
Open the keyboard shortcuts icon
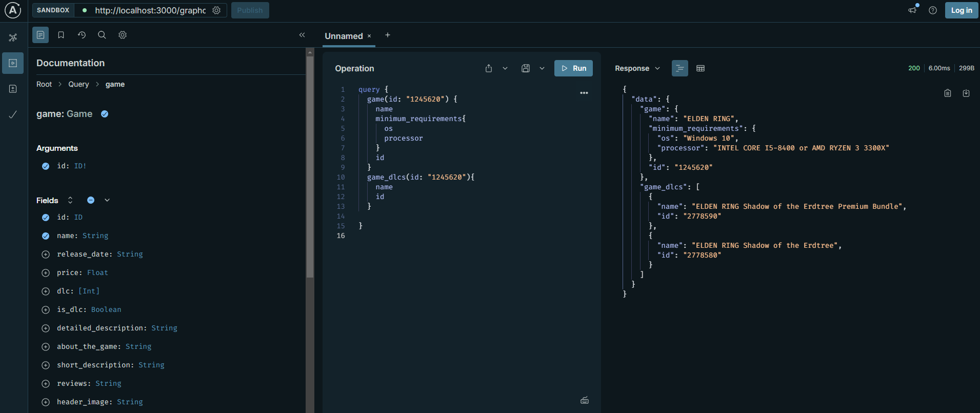click(x=585, y=400)
